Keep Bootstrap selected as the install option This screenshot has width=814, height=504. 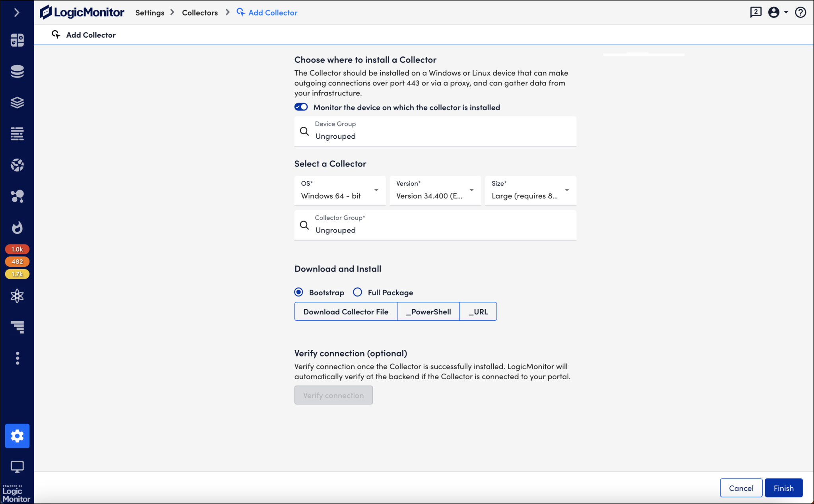(x=298, y=292)
